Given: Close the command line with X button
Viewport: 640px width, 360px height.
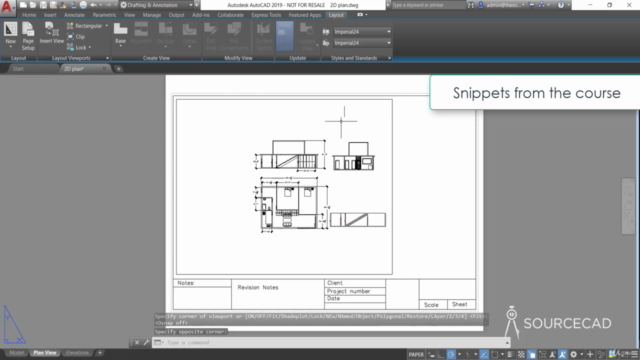Looking at the screenshot, I should [137, 342].
